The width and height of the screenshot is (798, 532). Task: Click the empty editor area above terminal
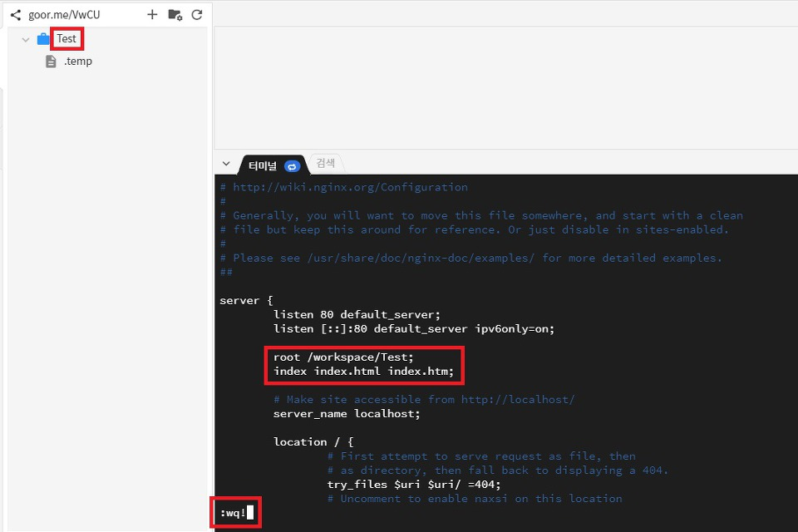coord(506,87)
